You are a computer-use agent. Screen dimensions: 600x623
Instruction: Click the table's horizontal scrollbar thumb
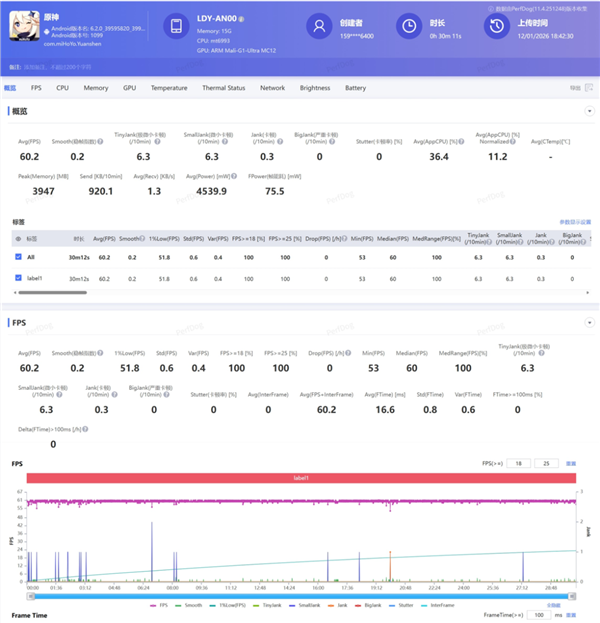pyautogui.click(x=52, y=292)
